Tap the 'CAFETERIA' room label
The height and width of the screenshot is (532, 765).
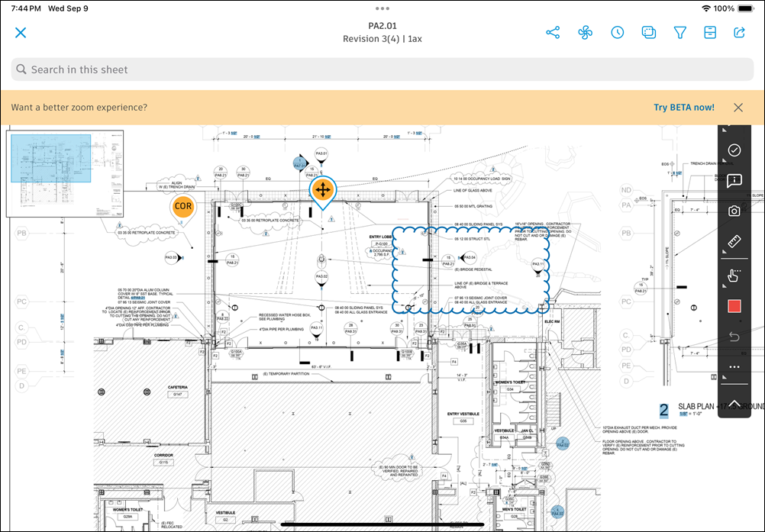pyautogui.click(x=178, y=387)
